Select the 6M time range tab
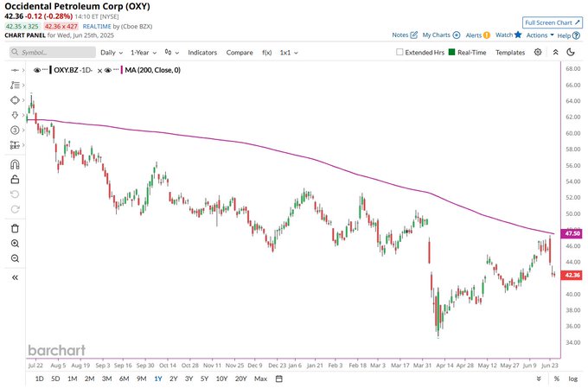588x388 pixels. pyautogui.click(x=124, y=379)
